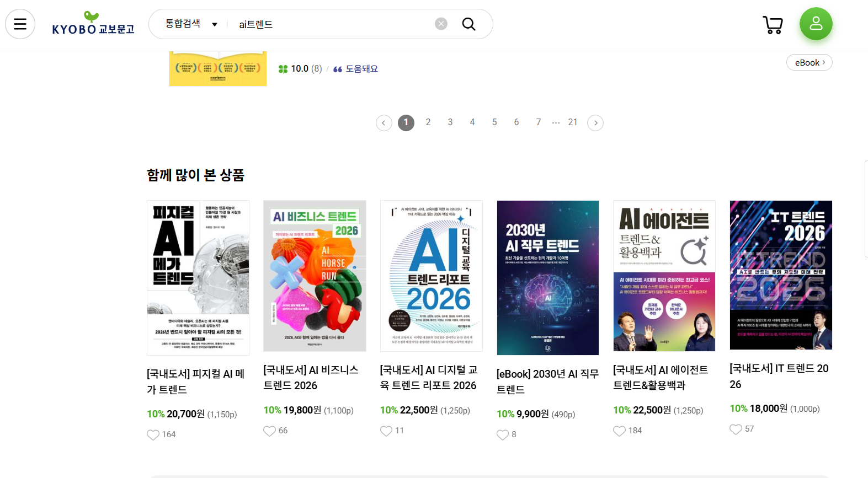
Task: Jump to results page 6
Action: pyautogui.click(x=516, y=122)
